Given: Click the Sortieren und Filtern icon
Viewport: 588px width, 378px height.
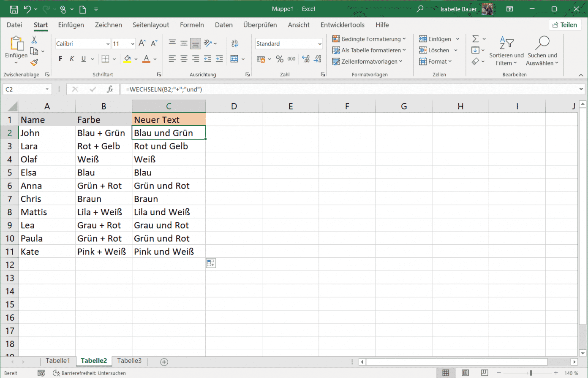Looking at the screenshot, I should coord(506,50).
